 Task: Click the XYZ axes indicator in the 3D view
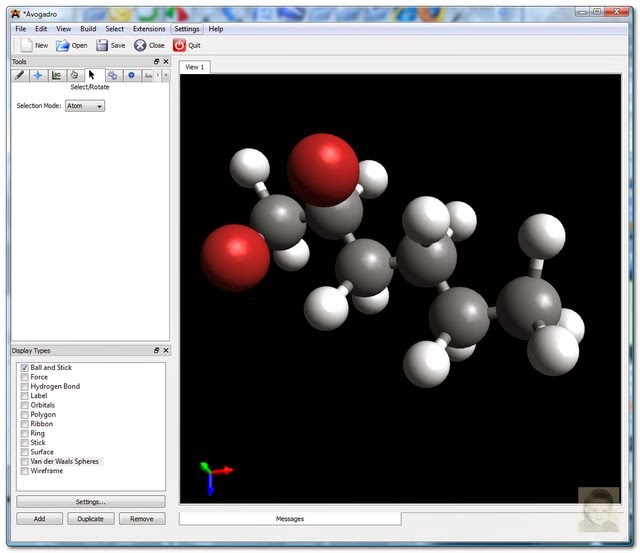(215, 477)
